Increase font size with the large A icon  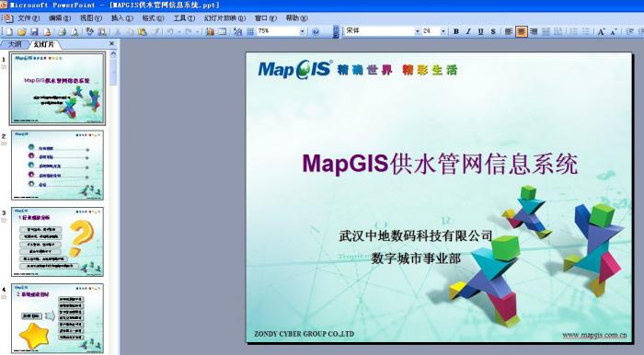(601, 31)
